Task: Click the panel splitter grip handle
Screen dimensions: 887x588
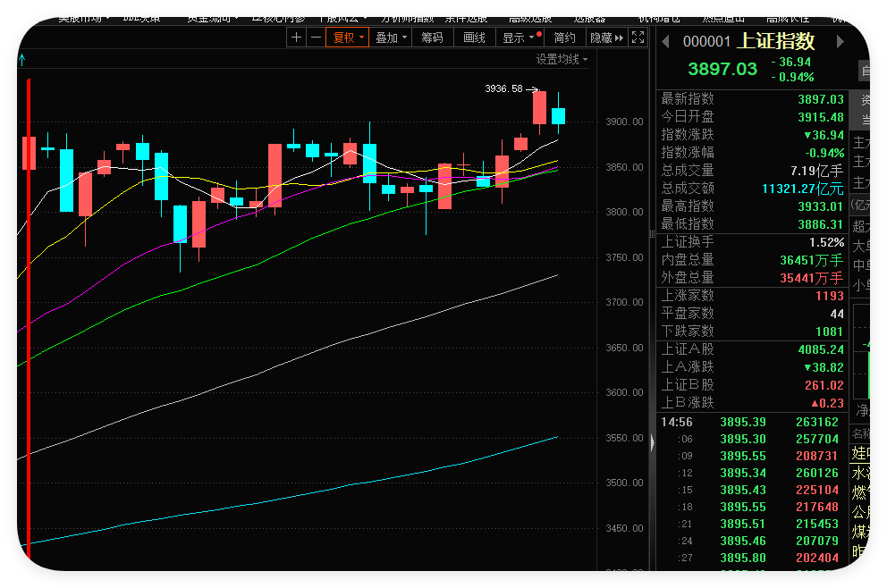Action: (652, 442)
